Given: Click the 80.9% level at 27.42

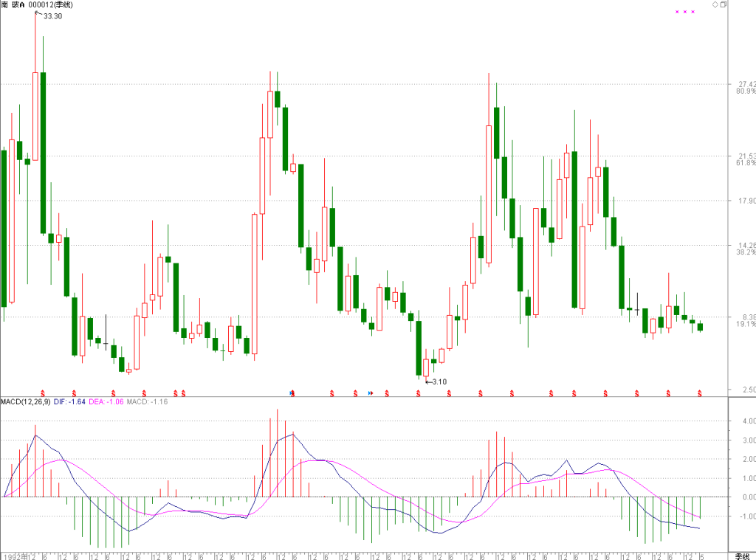Looking at the screenshot, I should (x=746, y=91).
